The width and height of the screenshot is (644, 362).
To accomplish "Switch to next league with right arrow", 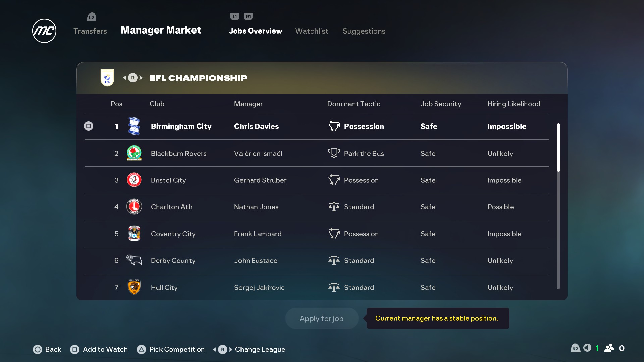I will tap(141, 78).
